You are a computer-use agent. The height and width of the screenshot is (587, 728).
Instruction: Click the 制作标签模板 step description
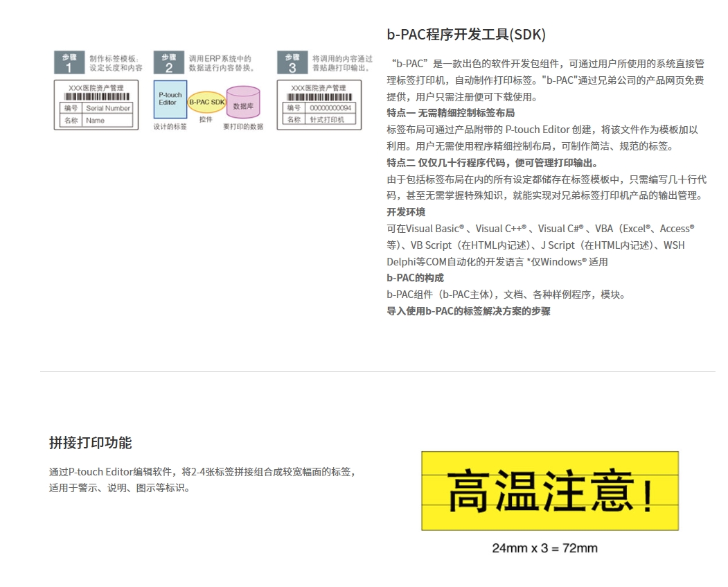point(116,63)
